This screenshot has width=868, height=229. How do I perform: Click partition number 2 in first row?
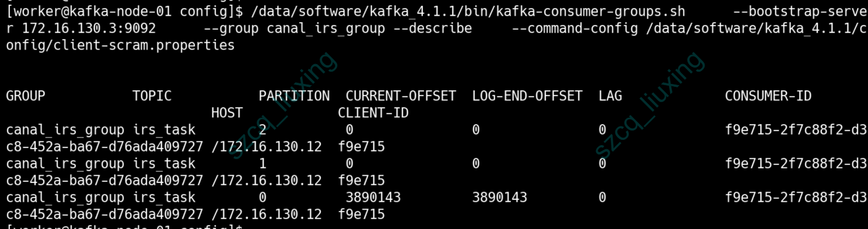262,130
